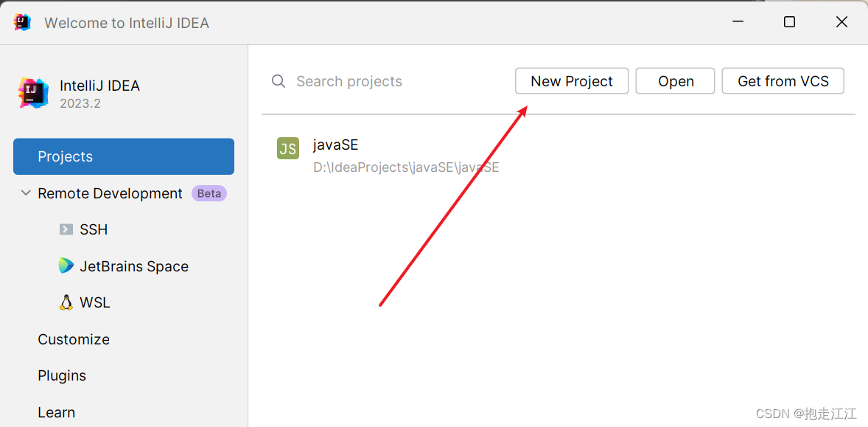This screenshot has height=427, width=868.
Task: Click the JetBrains Space icon
Action: [x=66, y=265]
